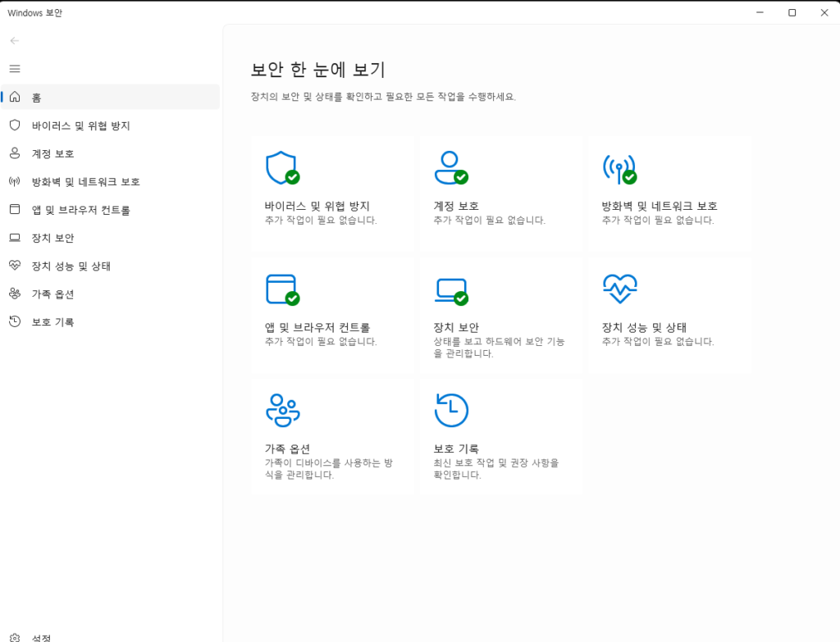Open 장치 보안 from sidebar
Screen dimensions: 840x642
pos(111,238)
